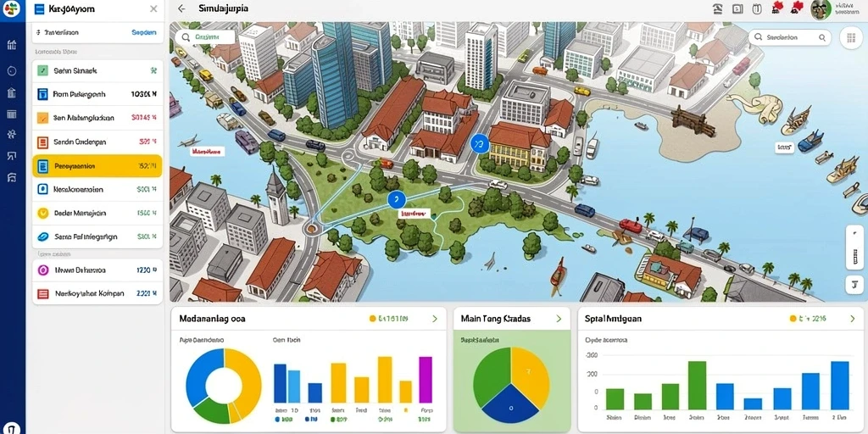Select the bank building icon in the sidebar
This screenshot has width=868, height=434.
click(x=12, y=93)
